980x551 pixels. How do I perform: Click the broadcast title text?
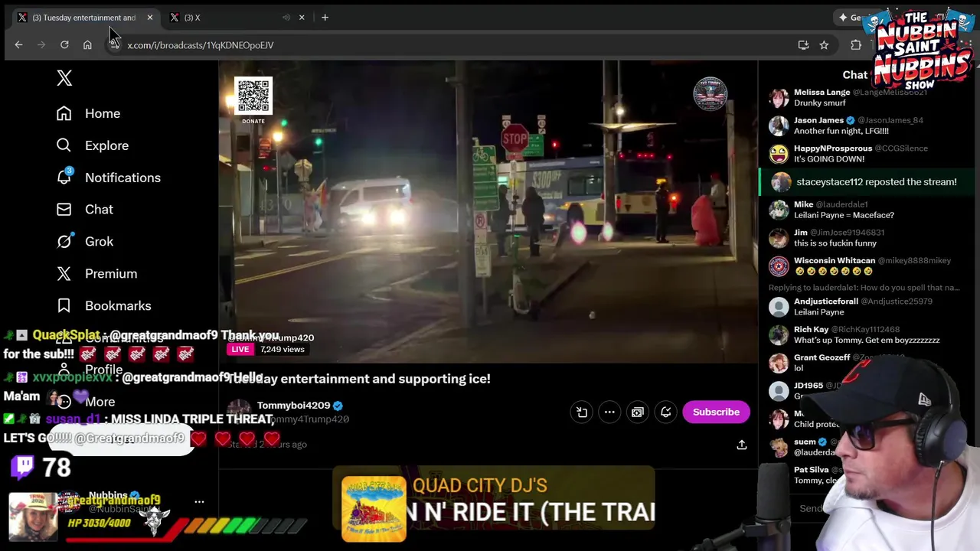[x=359, y=379]
